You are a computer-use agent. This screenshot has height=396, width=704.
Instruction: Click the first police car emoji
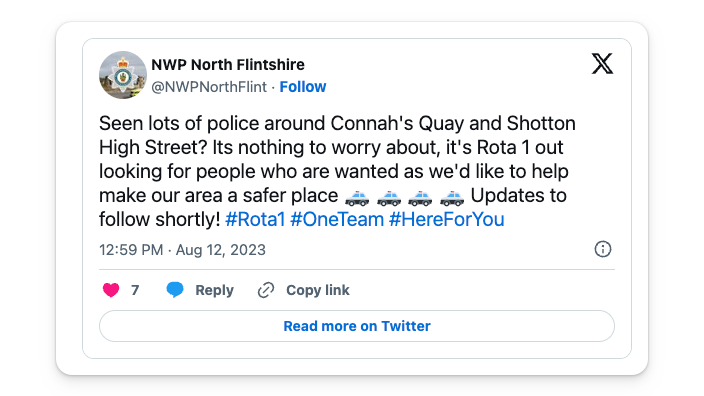click(357, 197)
